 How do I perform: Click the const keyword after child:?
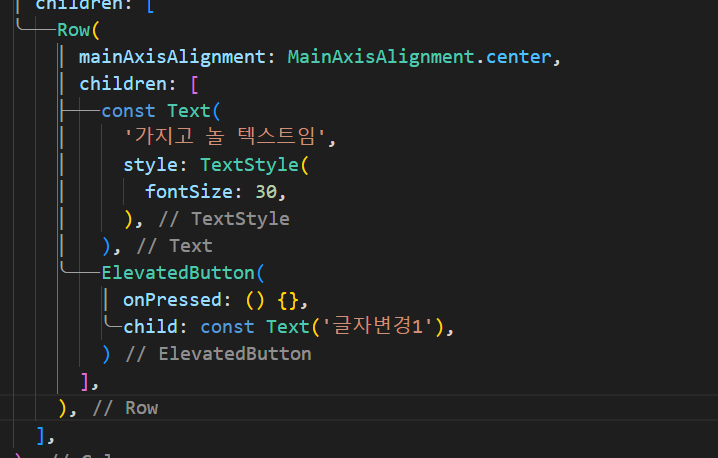(227, 327)
